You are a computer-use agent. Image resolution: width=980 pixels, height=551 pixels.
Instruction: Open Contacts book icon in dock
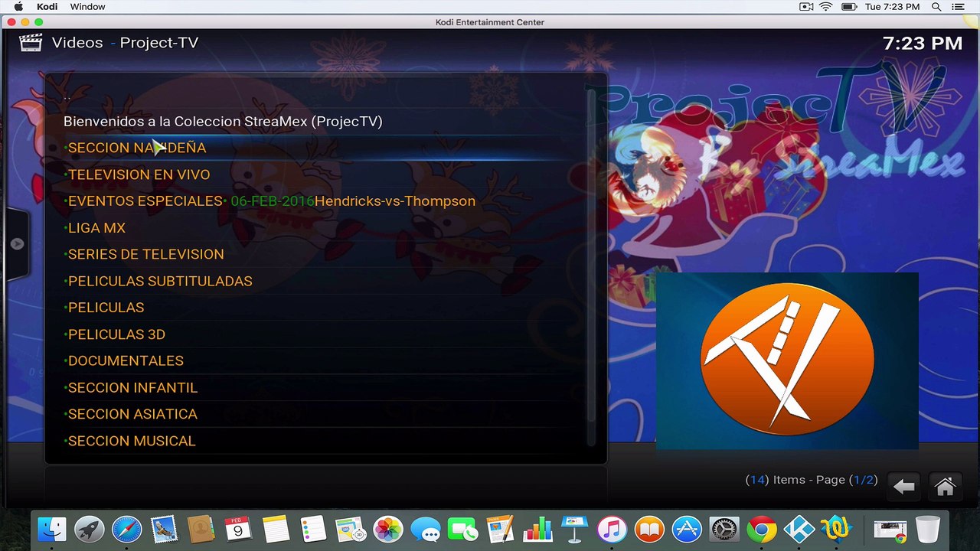coord(201,529)
